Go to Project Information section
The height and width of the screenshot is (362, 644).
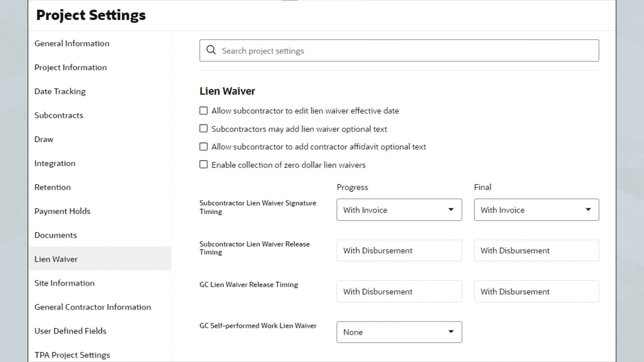coord(70,67)
